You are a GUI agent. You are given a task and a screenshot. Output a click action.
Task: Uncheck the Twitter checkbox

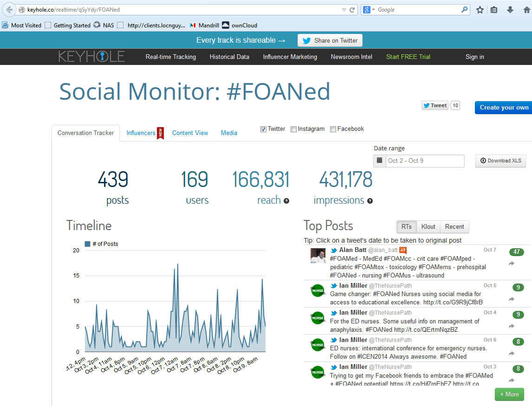(263, 129)
